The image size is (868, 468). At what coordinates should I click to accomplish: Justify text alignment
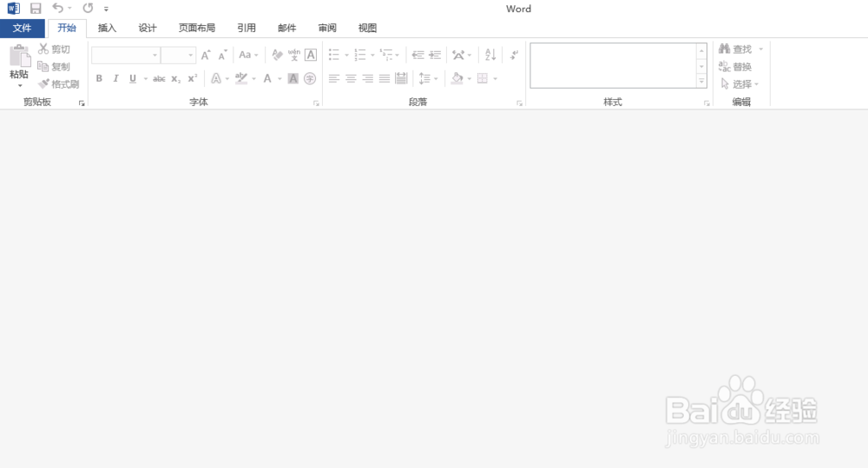[x=385, y=79]
